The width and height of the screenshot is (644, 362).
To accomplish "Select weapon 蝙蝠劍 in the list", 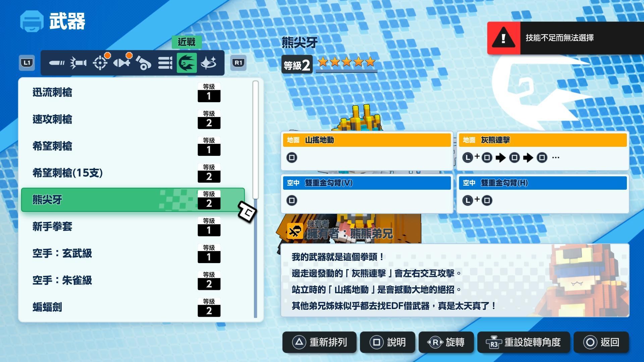I will pyautogui.click(x=133, y=307).
